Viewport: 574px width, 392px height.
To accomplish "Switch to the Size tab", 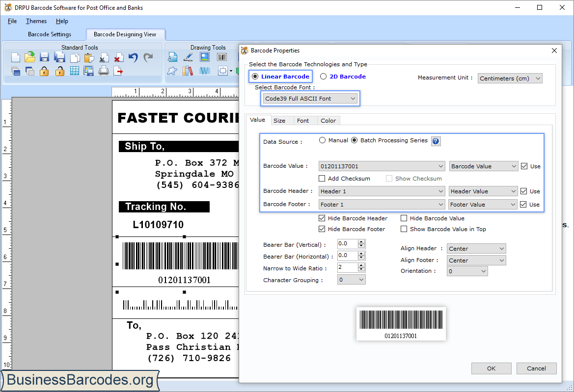I will point(279,121).
